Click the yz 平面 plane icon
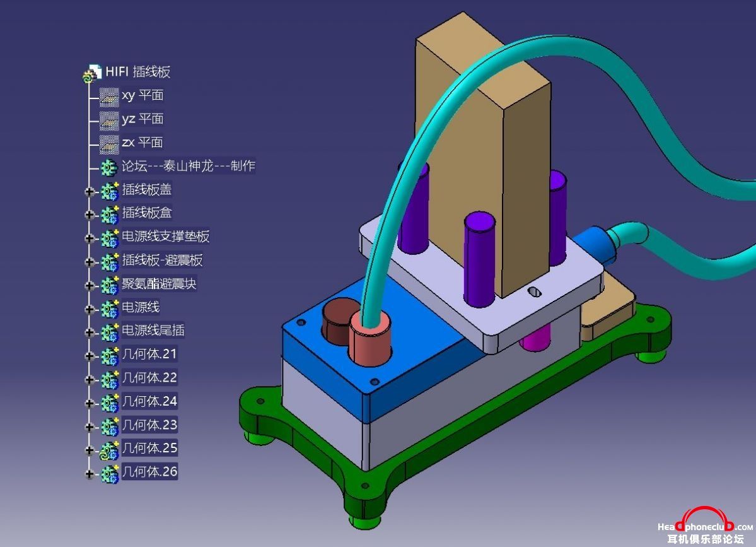756x547 pixels. point(109,121)
